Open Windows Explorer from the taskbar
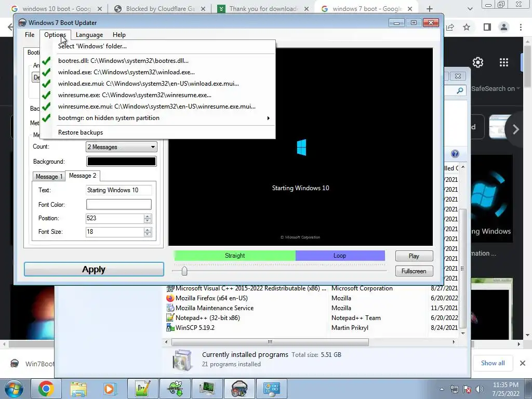 [78, 389]
